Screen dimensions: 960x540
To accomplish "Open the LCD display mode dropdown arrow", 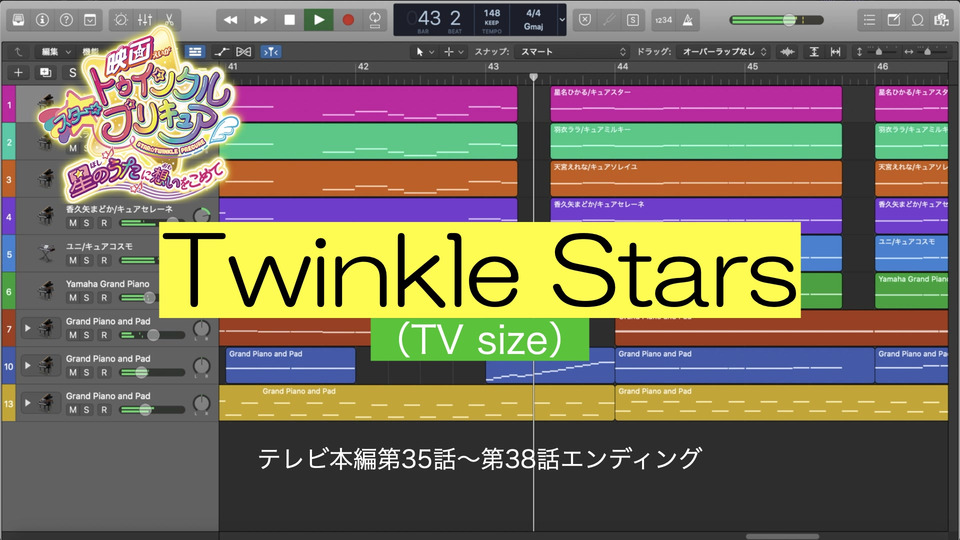I will pyautogui.click(x=561, y=20).
